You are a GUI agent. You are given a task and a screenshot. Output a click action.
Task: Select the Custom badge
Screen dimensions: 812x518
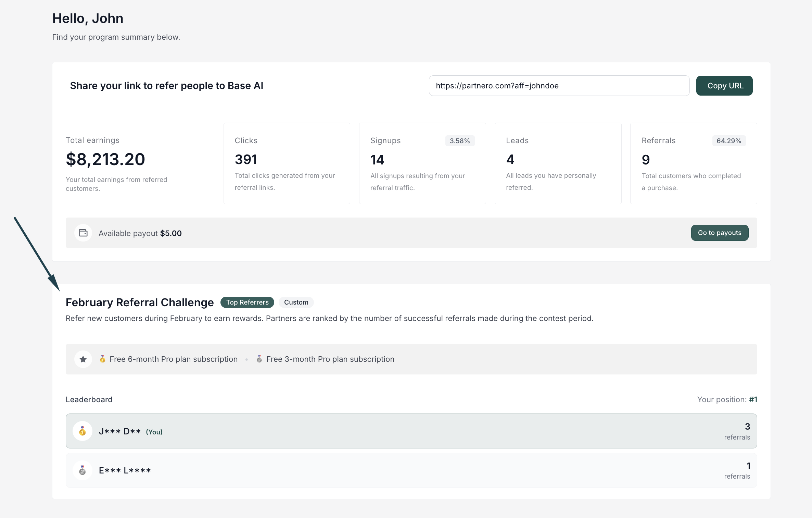click(296, 302)
